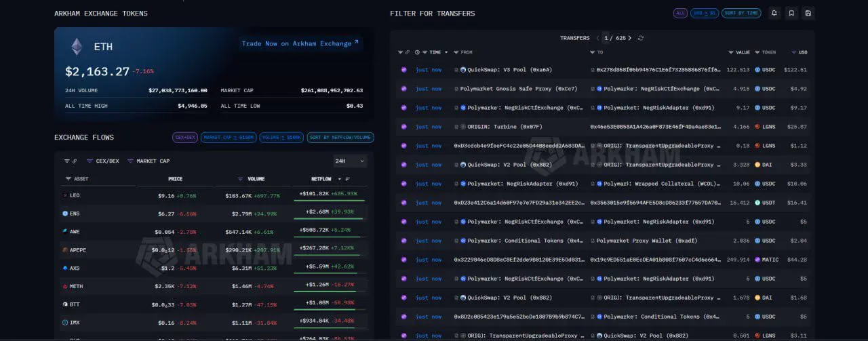Click LGNS token icon in $25.87 row
The width and height of the screenshot is (868, 341).
tap(757, 127)
